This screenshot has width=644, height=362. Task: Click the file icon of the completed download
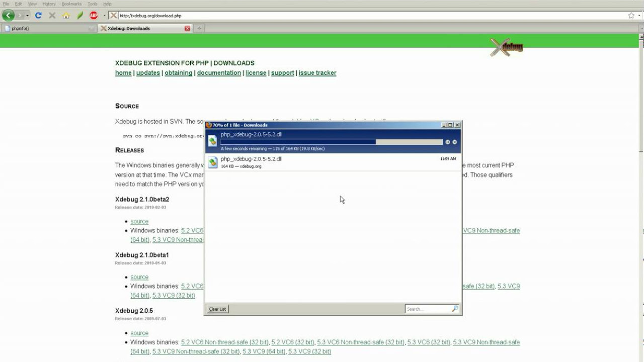(213, 162)
